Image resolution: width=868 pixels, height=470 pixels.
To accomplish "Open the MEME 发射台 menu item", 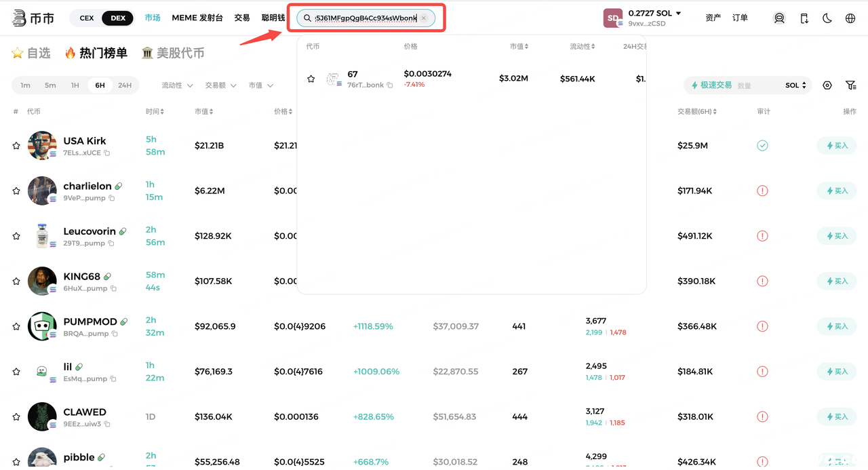I will tap(197, 18).
